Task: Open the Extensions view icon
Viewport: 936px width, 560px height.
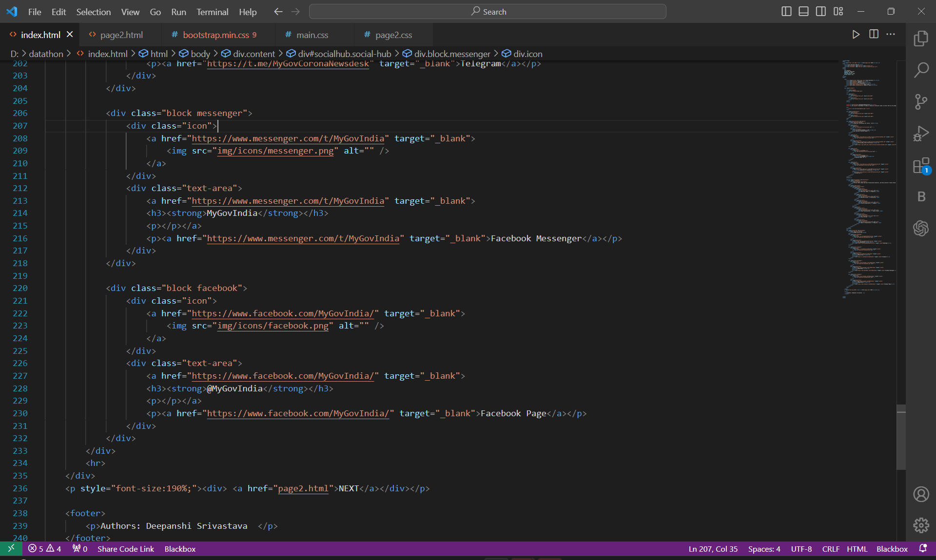Action: [x=921, y=166]
